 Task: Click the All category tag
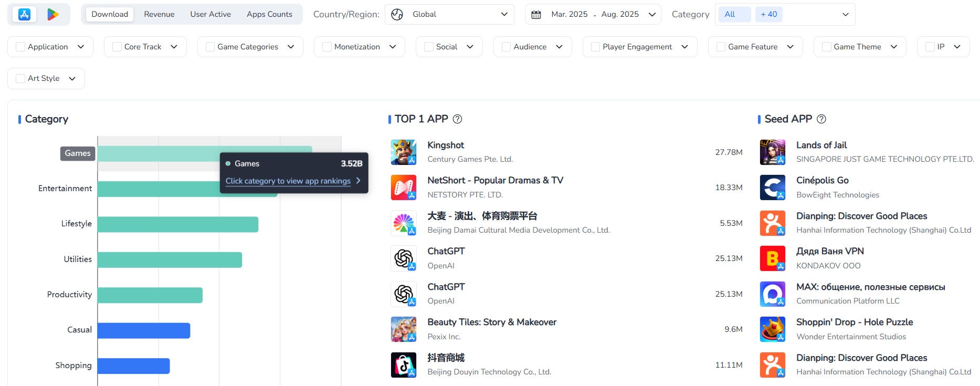(x=734, y=14)
